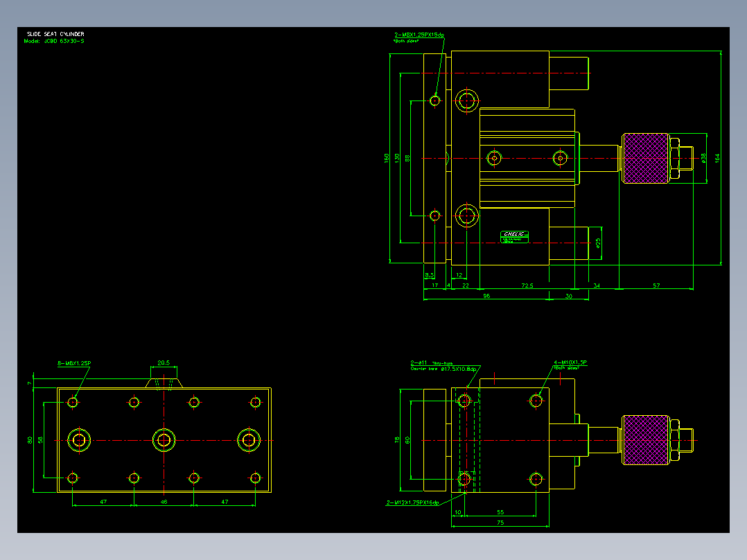
Task: Click the '75' horizontal dimension
Action: click(500, 523)
